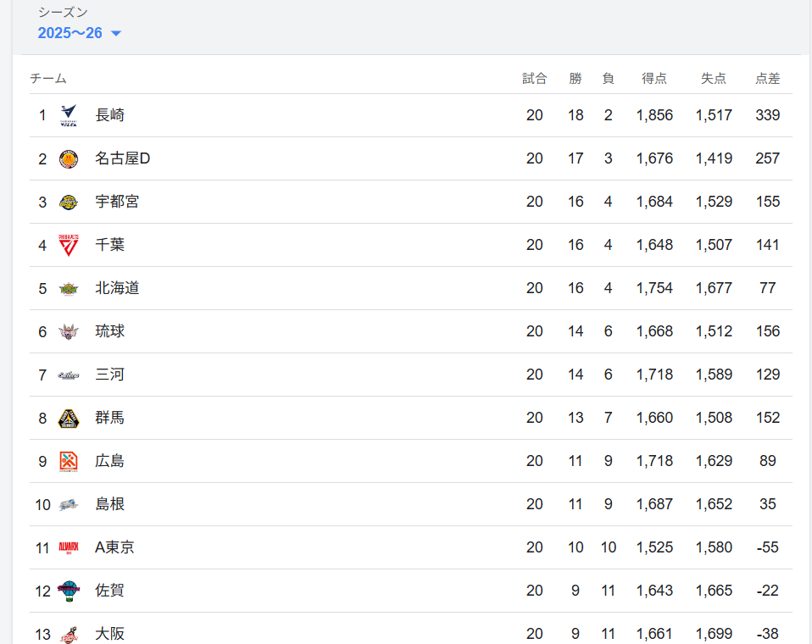Screen dimensions: 812x644
Task: Click the 長崎 team logo
Action: pyautogui.click(x=69, y=115)
